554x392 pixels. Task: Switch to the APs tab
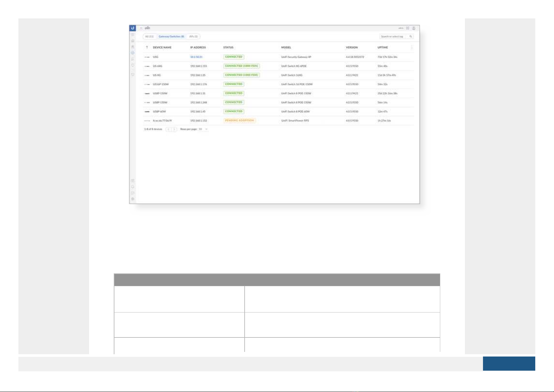point(193,36)
